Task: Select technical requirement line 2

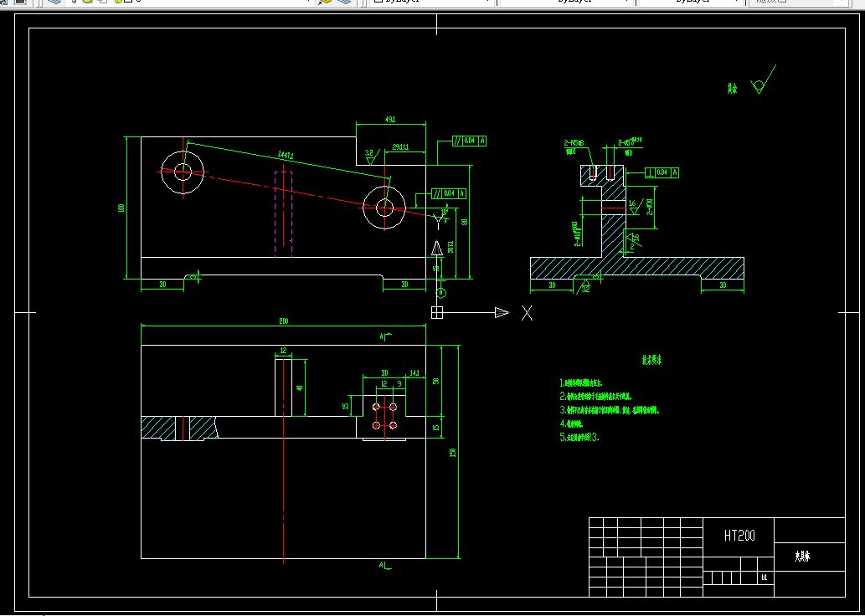Action: point(596,396)
